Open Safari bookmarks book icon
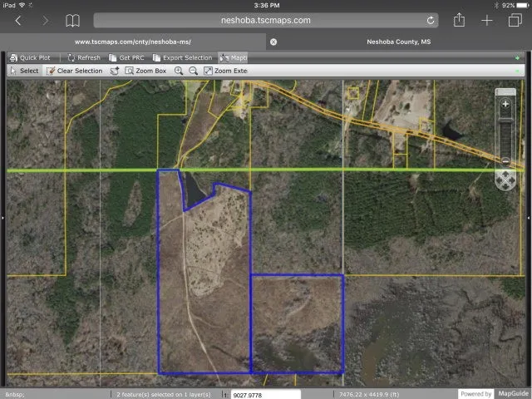This screenshot has width=532, height=399. 73,20
